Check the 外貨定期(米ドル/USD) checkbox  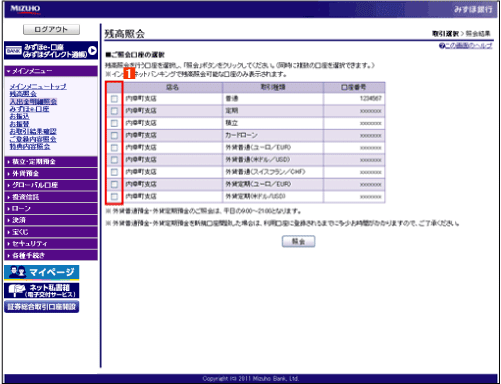(114, 197)
